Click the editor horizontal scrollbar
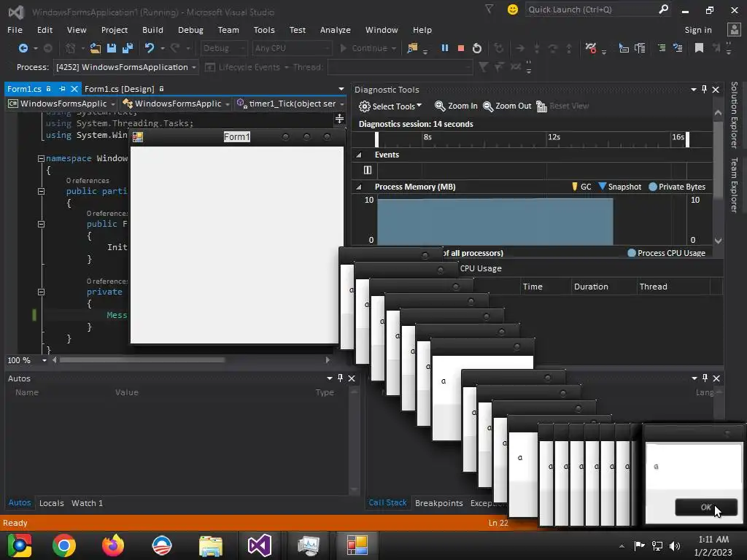The height and width of the screenshot is (560, 747). point(142,360)
